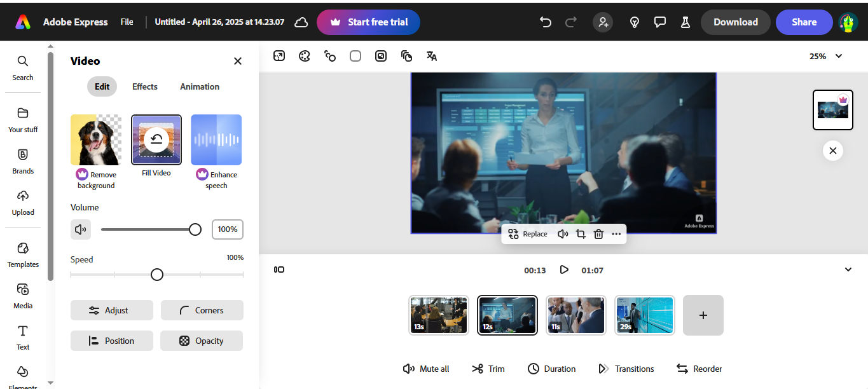Click the Start free trial button
This screenshot has height=389, width=868.
tap(368, 22)
